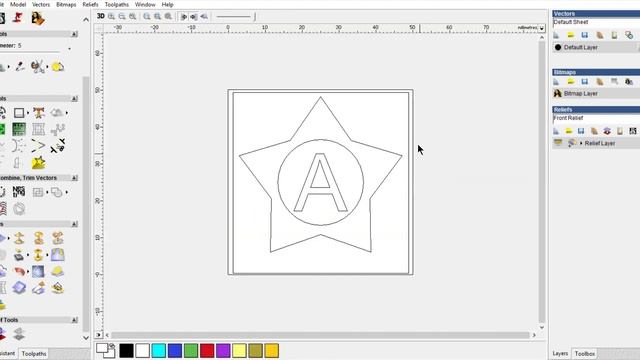Click the Front Relief field in Reliefs

click(x=596, y=118)
